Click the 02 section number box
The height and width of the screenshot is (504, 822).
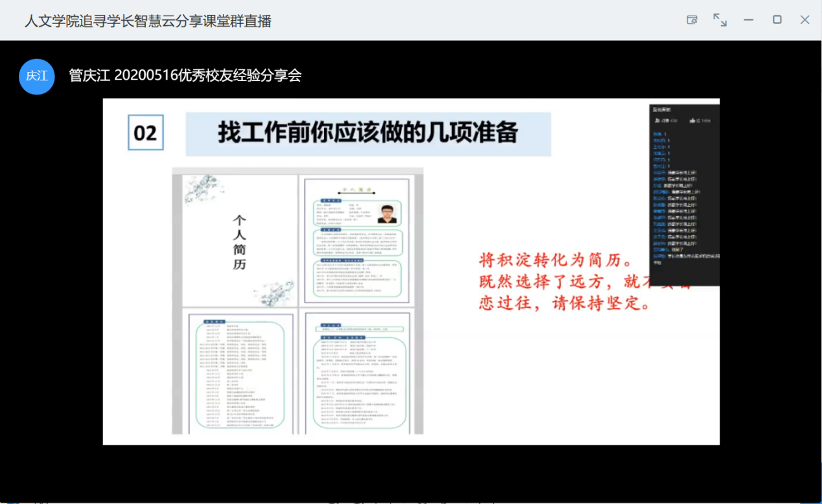pos(146,133)
